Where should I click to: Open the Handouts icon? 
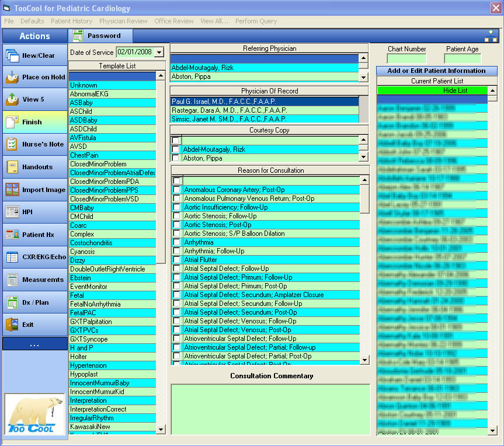coord(12,167)
